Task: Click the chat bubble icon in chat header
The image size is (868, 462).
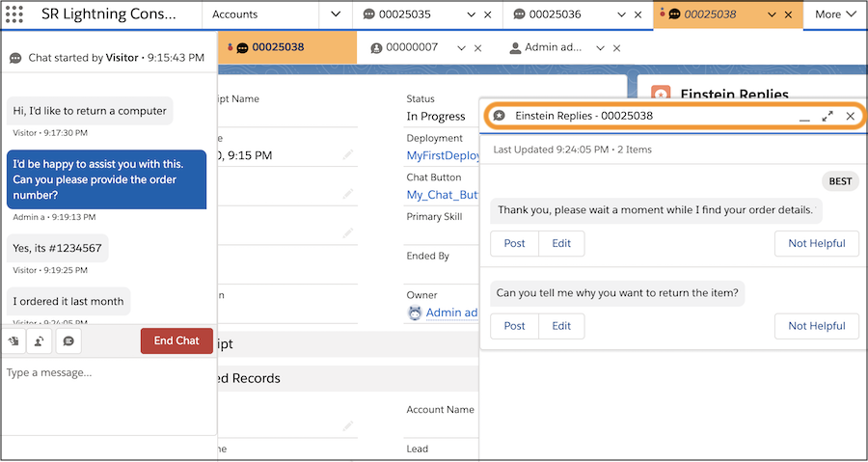Action: (x=15, y=58)
